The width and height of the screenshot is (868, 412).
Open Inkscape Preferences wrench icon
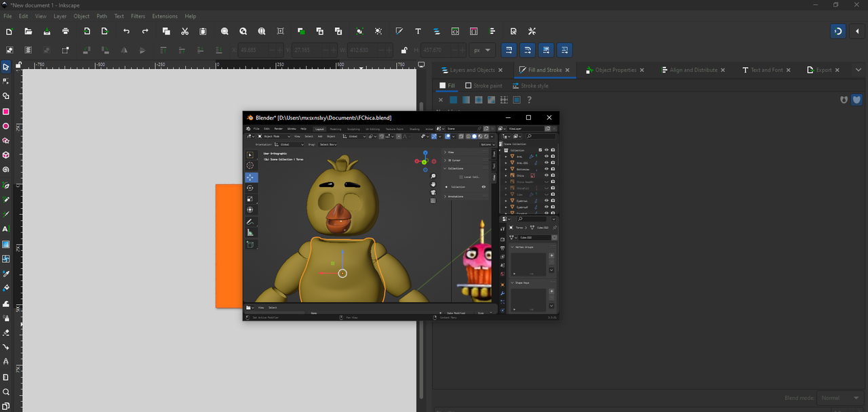(x=532, y=31)
